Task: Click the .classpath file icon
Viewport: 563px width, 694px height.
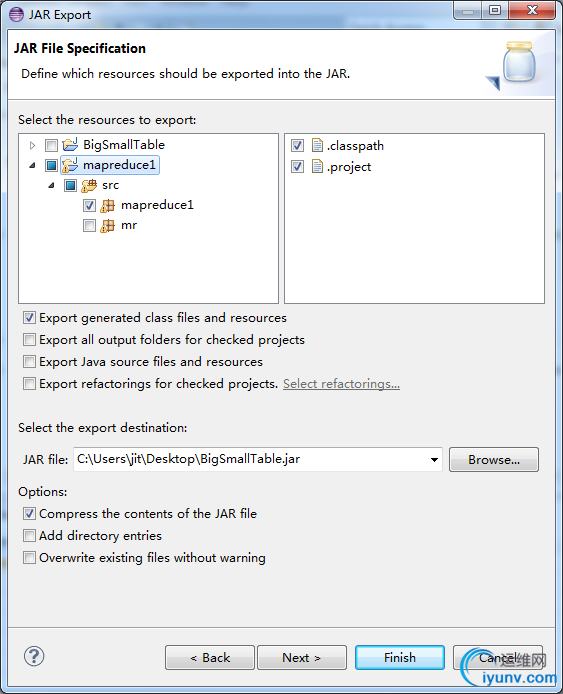Action: (317, 145)
